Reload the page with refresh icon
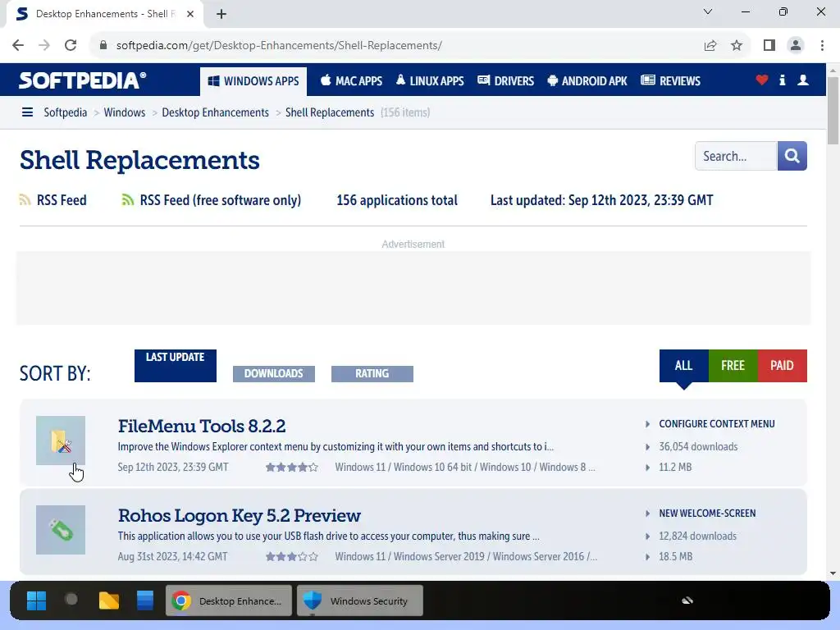Screen dimensions: 840x630 71,45
